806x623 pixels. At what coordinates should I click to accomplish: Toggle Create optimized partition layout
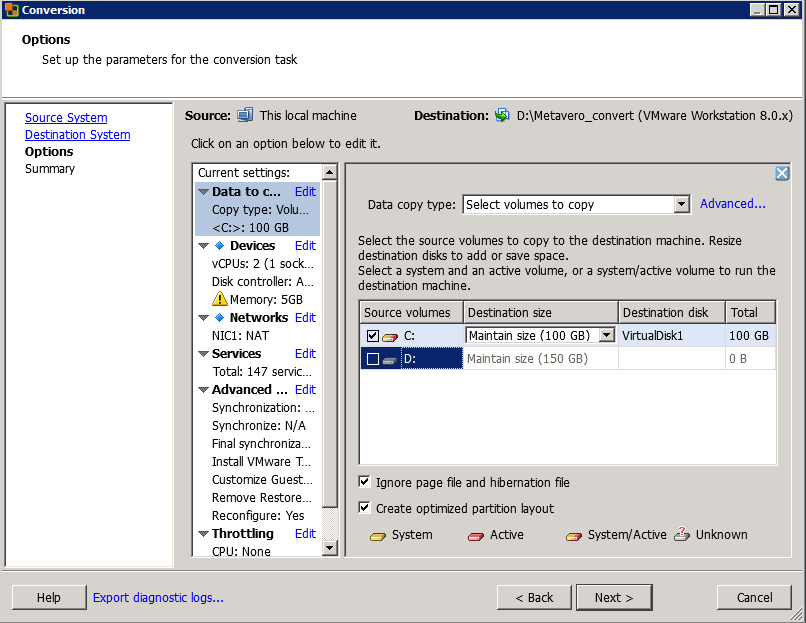coord(364,507)
